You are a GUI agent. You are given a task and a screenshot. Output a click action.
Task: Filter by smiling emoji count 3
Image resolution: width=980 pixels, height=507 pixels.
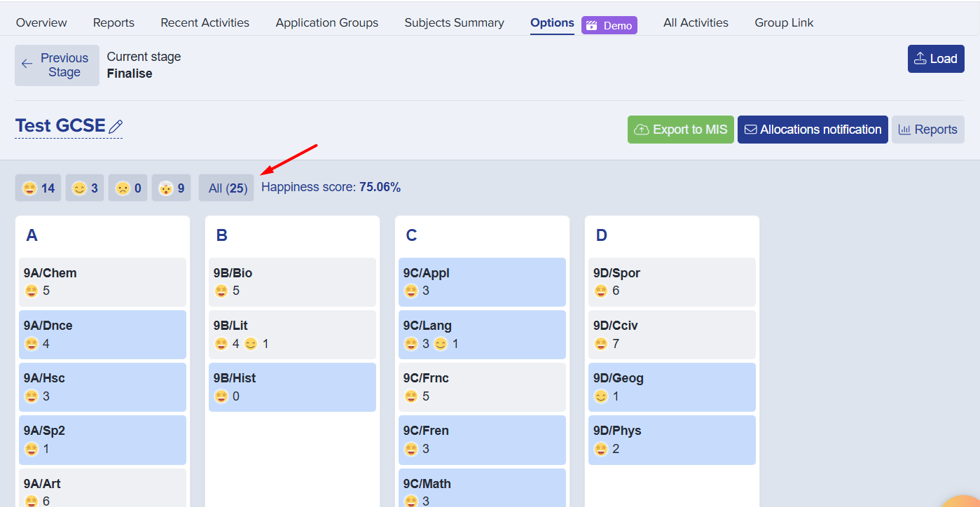click(85, 188)
